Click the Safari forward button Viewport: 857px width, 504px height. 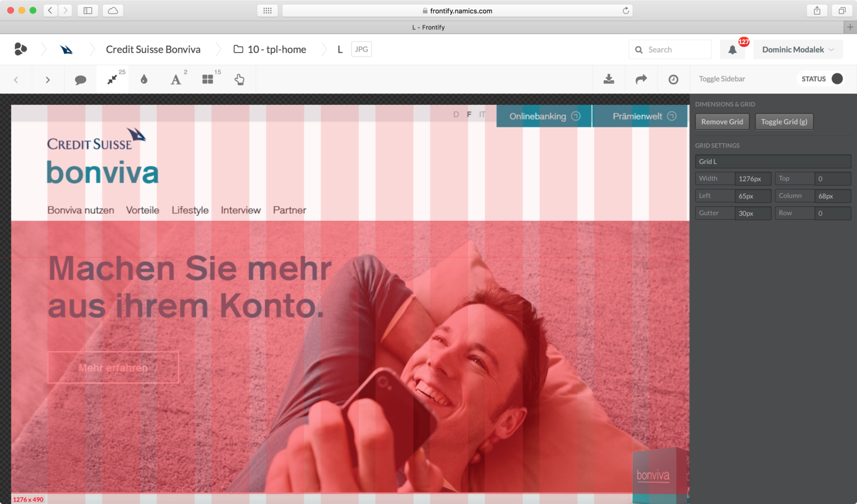click(65, 10)
